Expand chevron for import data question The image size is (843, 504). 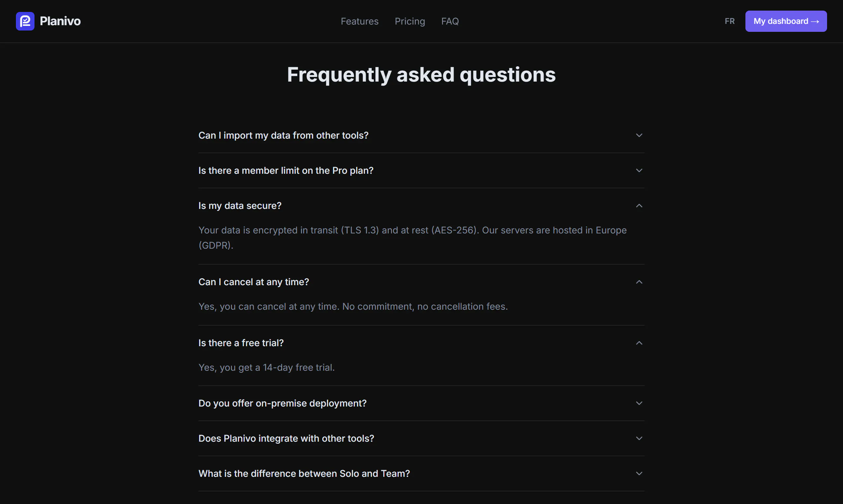coord(639,135)
